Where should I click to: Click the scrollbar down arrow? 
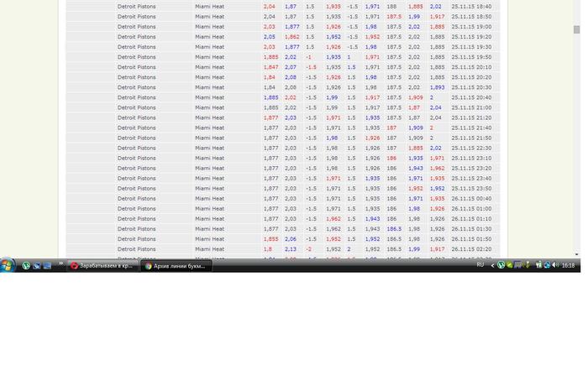(576, 254)
